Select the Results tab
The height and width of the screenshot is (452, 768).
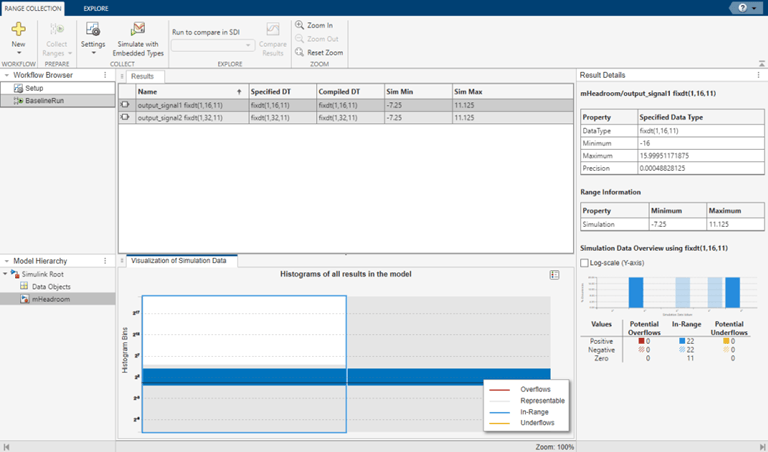143,76
